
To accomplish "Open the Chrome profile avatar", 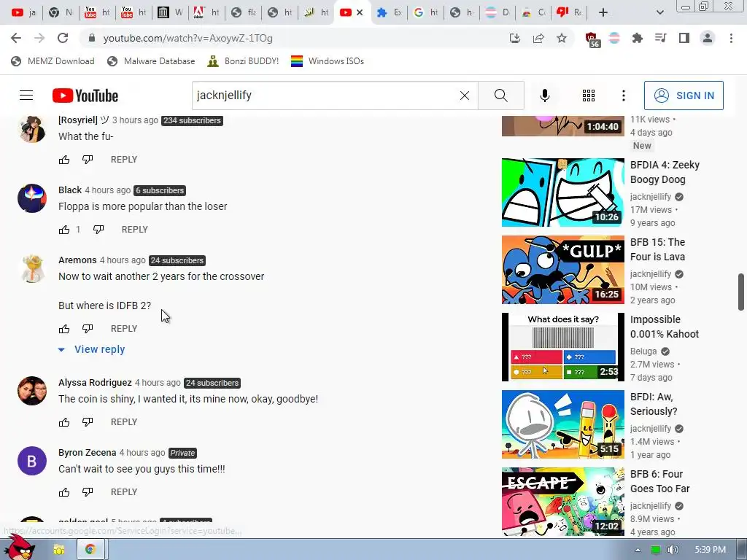I will pyautogui.click(x=708, y=38).
